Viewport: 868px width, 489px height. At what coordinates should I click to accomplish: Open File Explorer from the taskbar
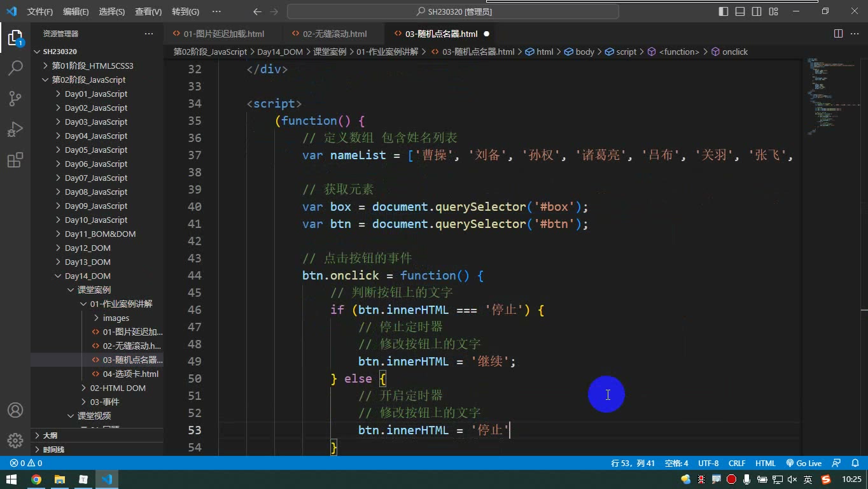point(60,479)
